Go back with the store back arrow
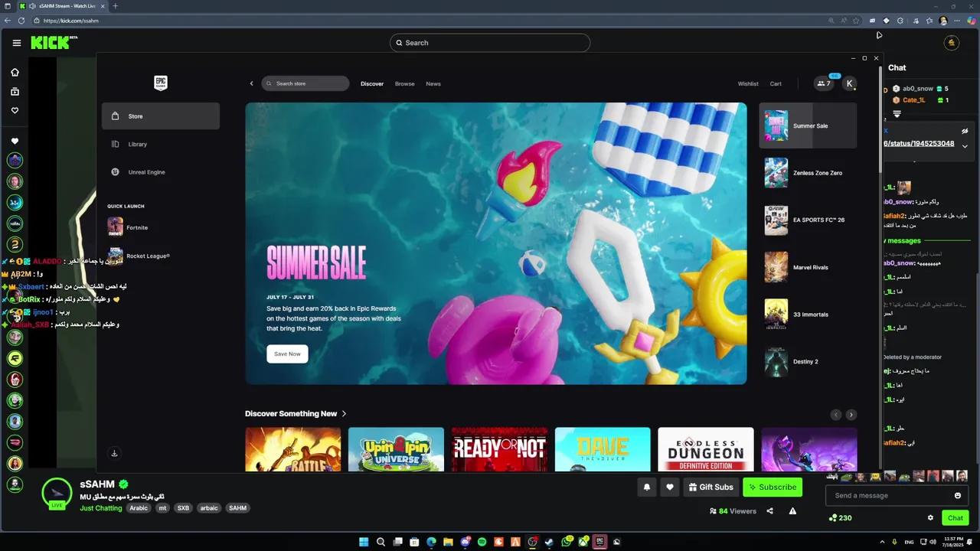Image resolution: width=980 pixels, height=551 pixels. pyautogui.click(x=251, y=83)
